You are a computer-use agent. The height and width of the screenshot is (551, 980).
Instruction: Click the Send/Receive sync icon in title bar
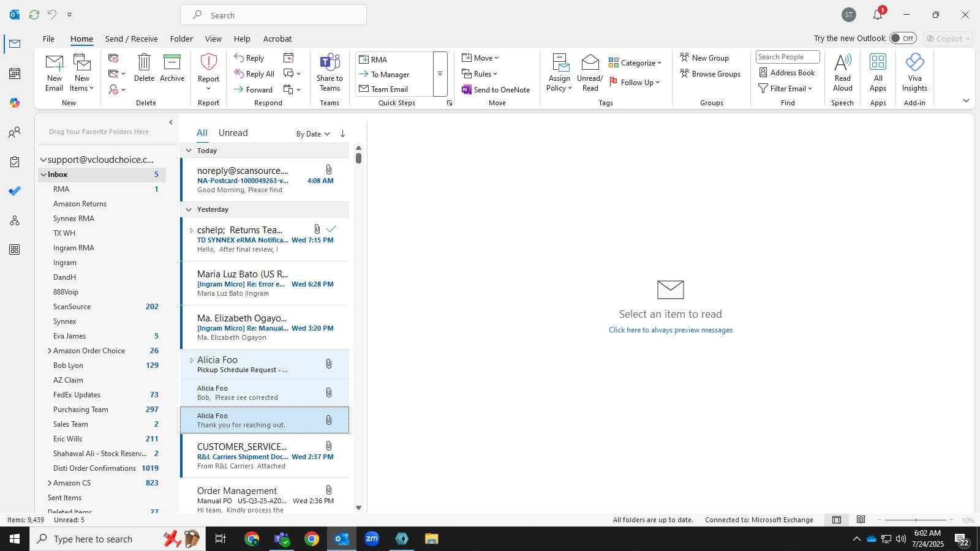(34, 15)
